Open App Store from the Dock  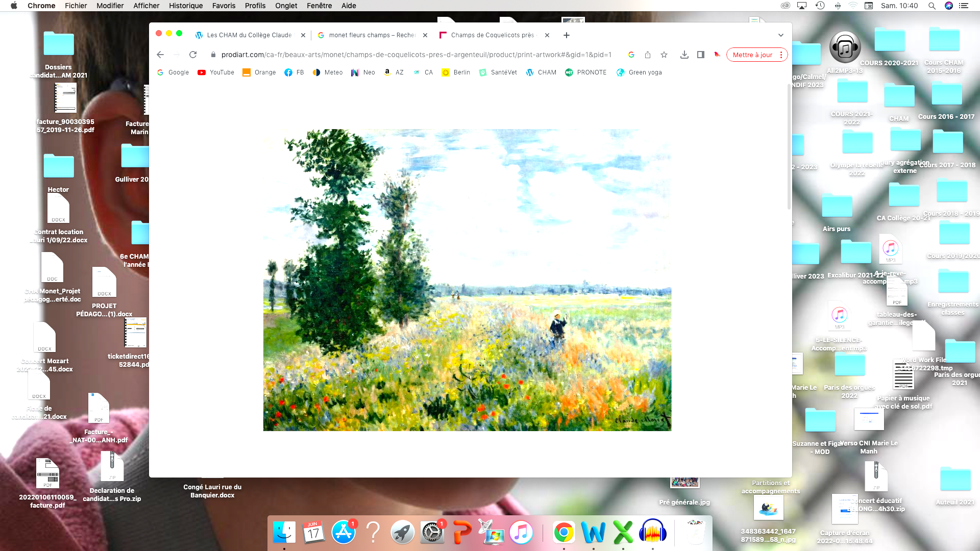344,532
